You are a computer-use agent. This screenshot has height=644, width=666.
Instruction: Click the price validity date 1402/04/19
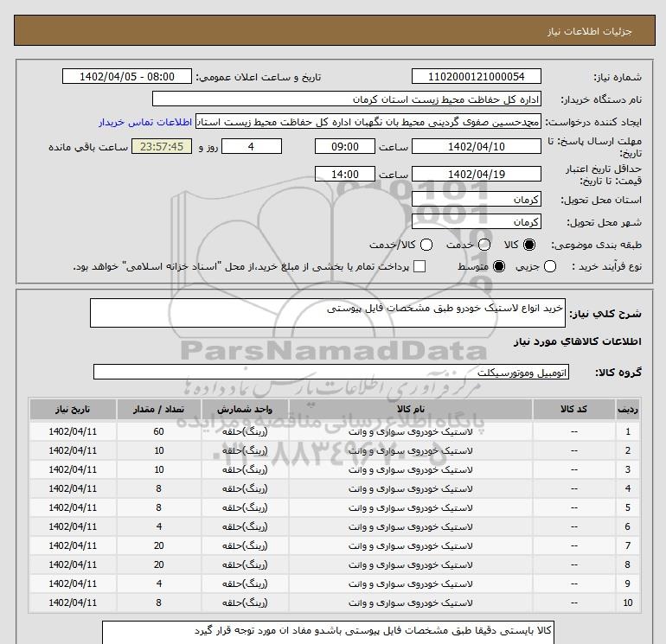pyautogui.click(x=476, y=174)
